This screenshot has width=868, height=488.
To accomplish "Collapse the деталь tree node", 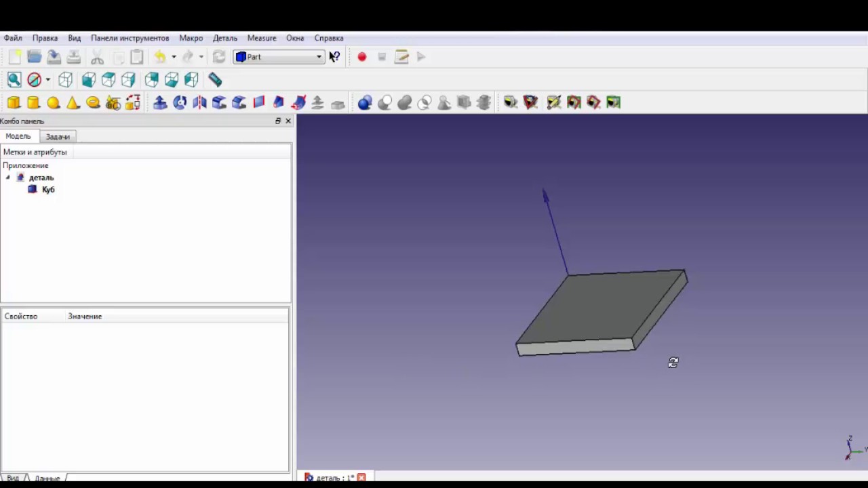I will click(7, 178).
